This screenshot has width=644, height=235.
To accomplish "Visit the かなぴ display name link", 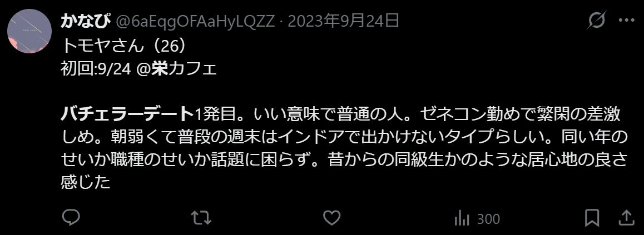I will coord(86,21).
